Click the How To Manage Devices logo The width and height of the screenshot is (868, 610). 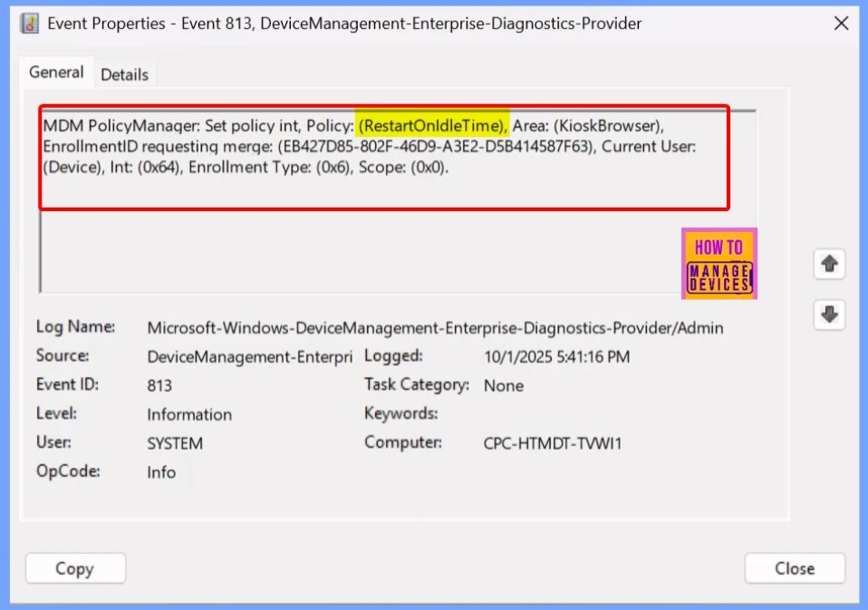719,263
